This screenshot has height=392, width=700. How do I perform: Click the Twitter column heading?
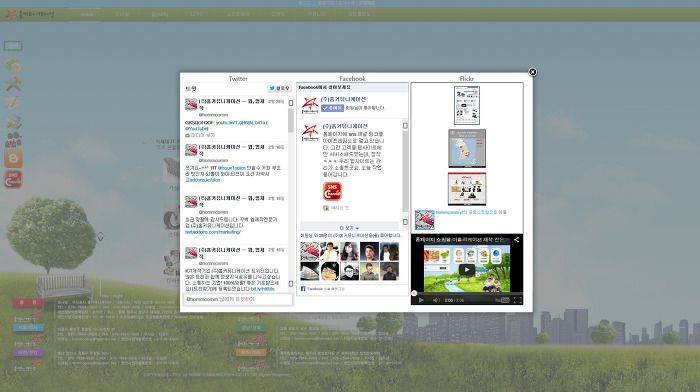click(238, 79)
